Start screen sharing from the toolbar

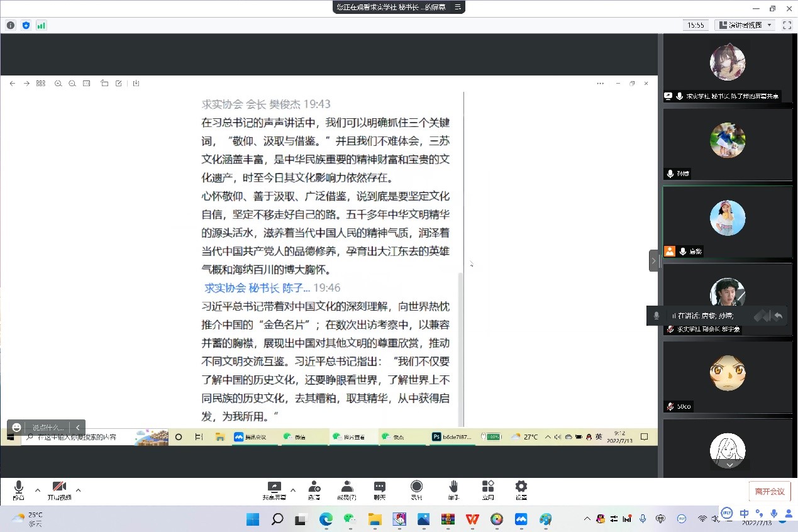pos(274,489)
